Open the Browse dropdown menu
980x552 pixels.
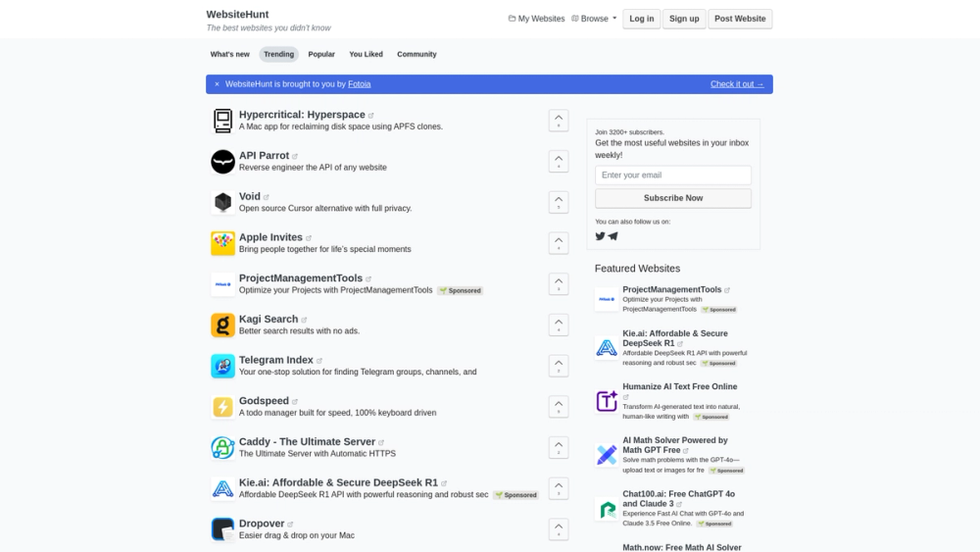point(594,19)
